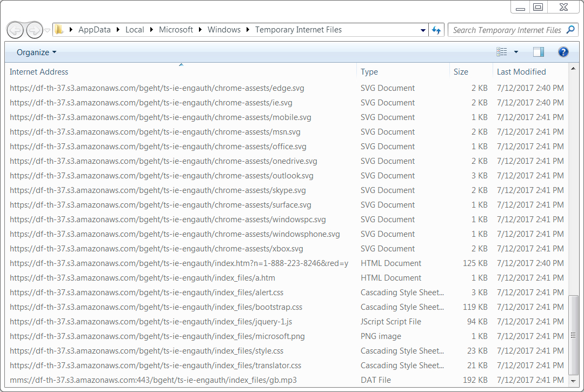The width and height of the screenshot is (584, 392).
Task: Sort by the Size column header
Action: tap(471, 72)
